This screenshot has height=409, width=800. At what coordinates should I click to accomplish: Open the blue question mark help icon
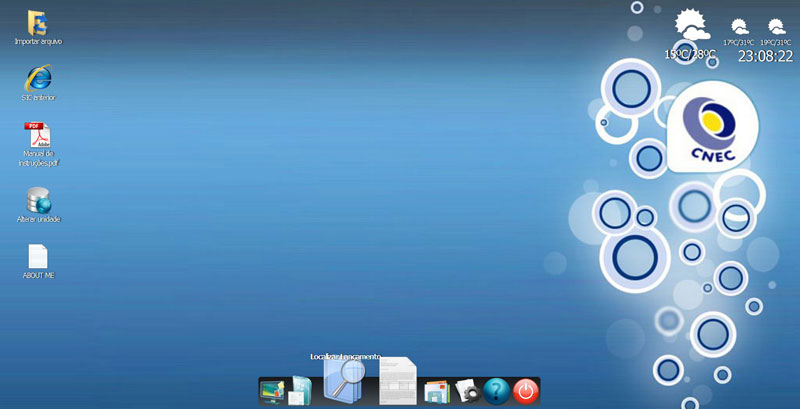click(496, 392)
